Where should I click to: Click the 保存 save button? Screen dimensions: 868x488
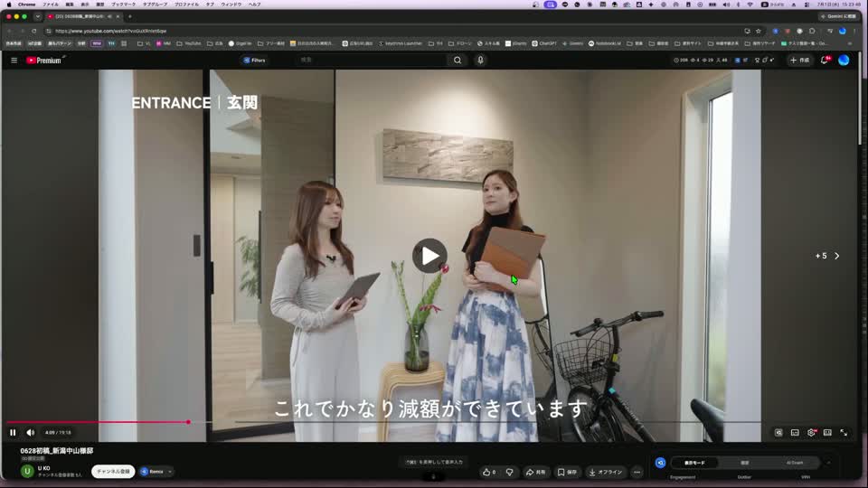pos(567,472)
